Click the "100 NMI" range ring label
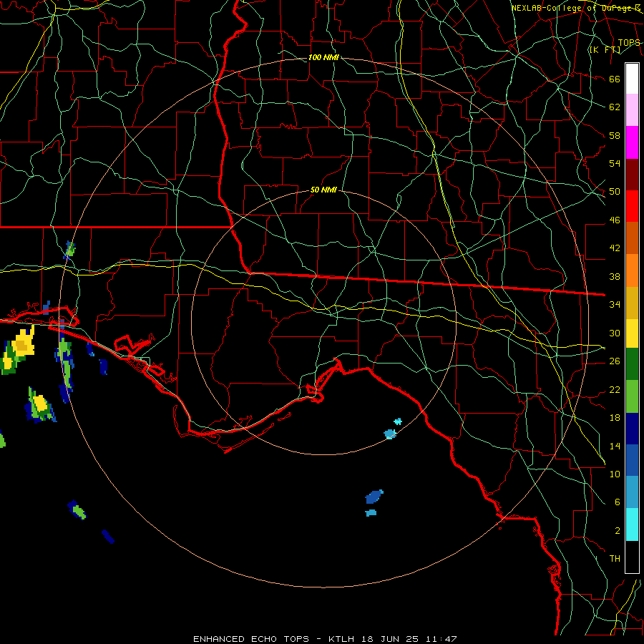This screenshot has height=644, width=644. coord(323,57)
